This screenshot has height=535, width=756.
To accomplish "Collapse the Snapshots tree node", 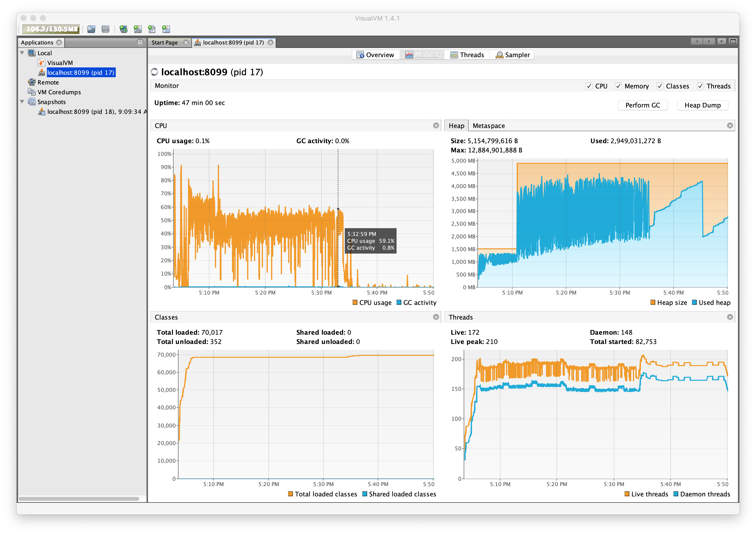I will [x=22, y=102].
